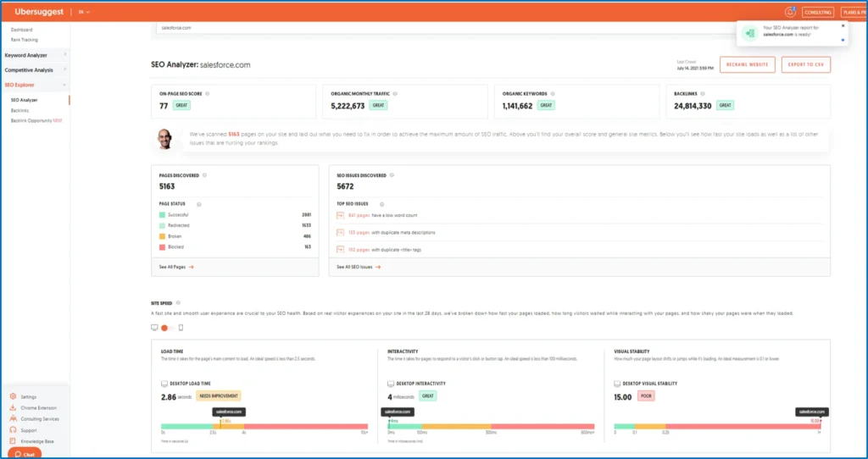Click the Redirected page status row
The image size is (868, 459).
coord(235,225)
